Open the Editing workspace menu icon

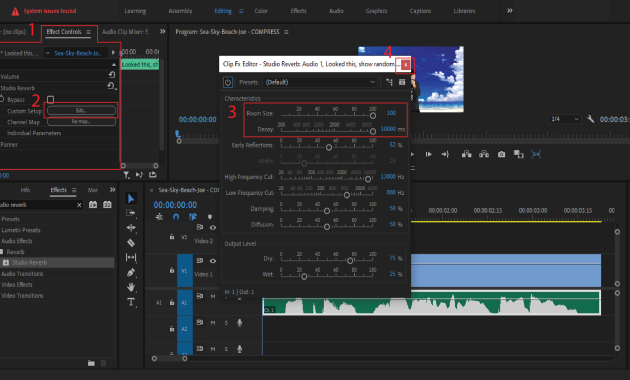click(x=241, y=11)
